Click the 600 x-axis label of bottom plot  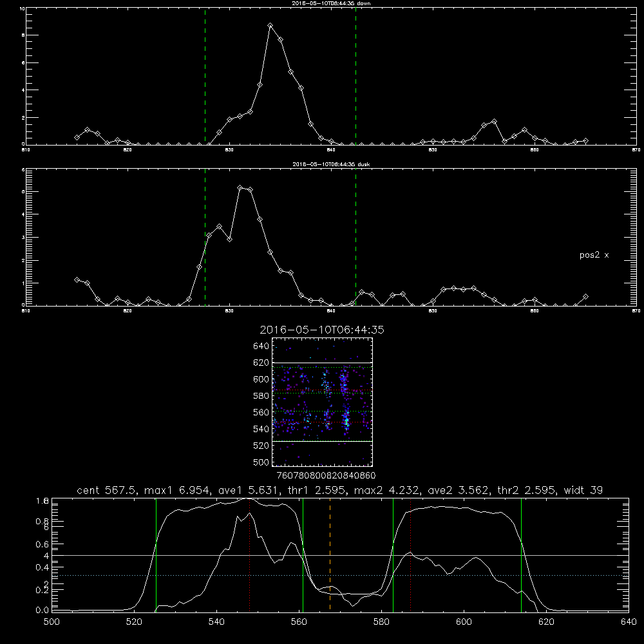tap(464, 622)
